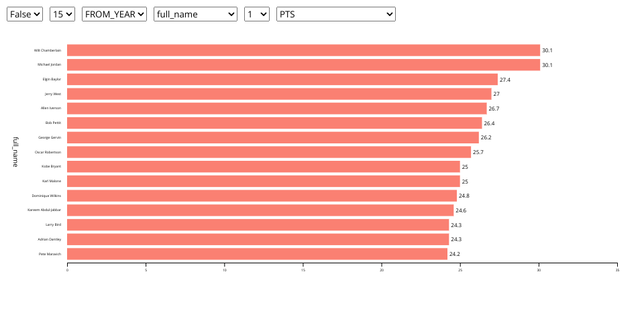Image resolution: width=644 pixels, height=335 pixels.
Task: Open the dropdown showing 1
Action: point(256,14)
